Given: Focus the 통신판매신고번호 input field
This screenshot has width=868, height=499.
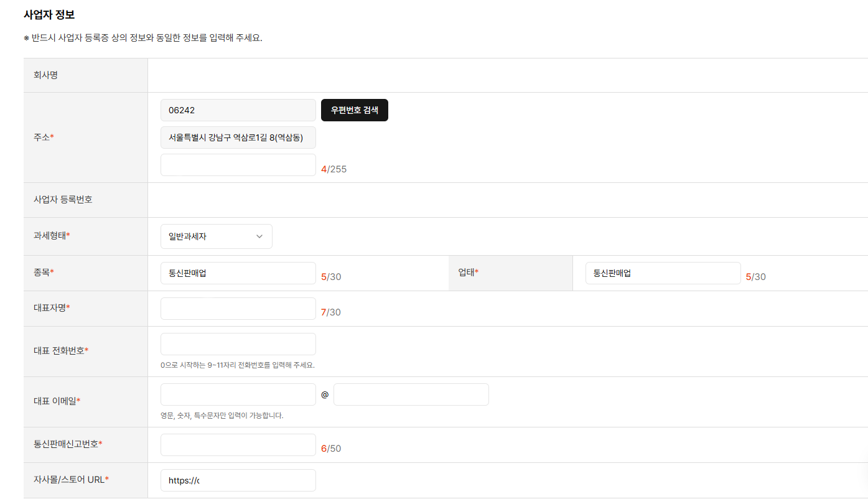Looking at the screenshot, I should (238, 445).
